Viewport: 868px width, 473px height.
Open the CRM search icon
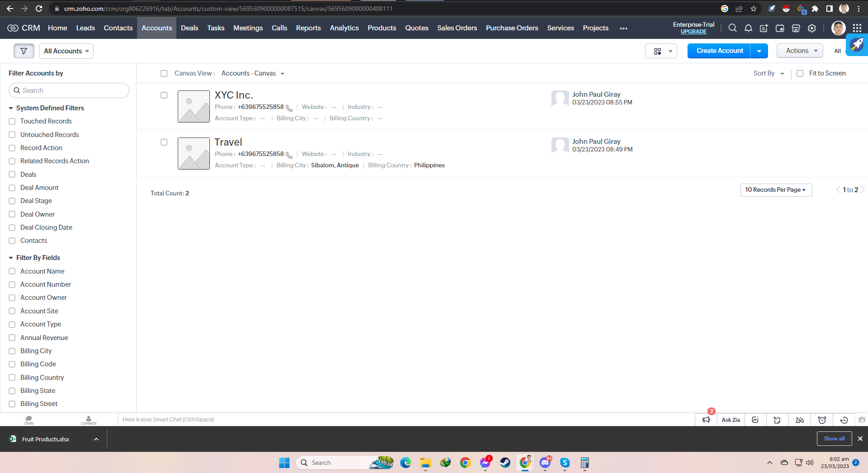tap(732, 28)
